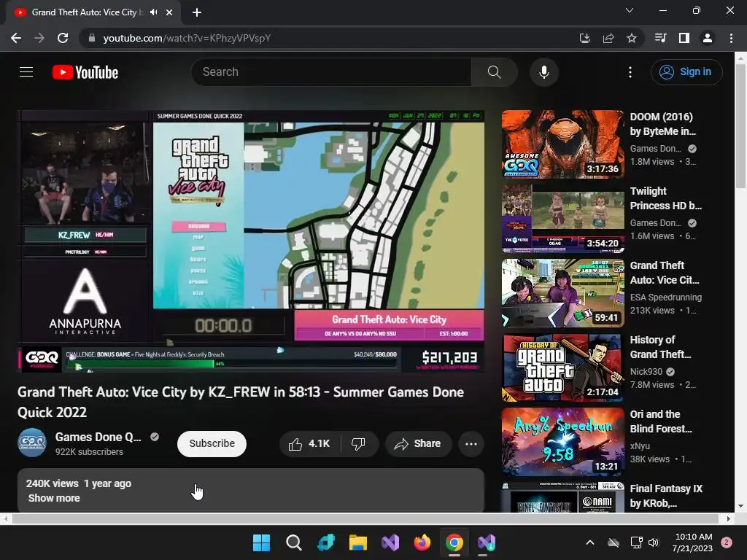Toggle Chrome side panel
747x560 pixels.
[684, 38]
